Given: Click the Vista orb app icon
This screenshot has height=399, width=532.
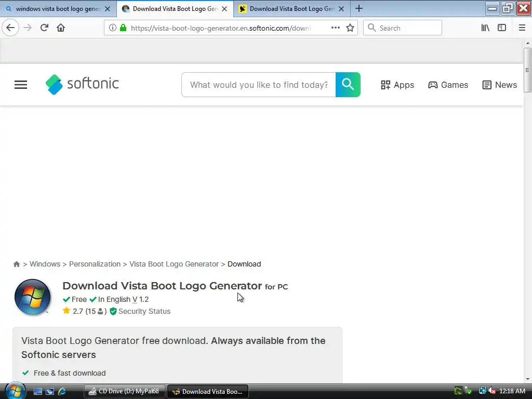Looking at the screenshot, I should (33, 297).
